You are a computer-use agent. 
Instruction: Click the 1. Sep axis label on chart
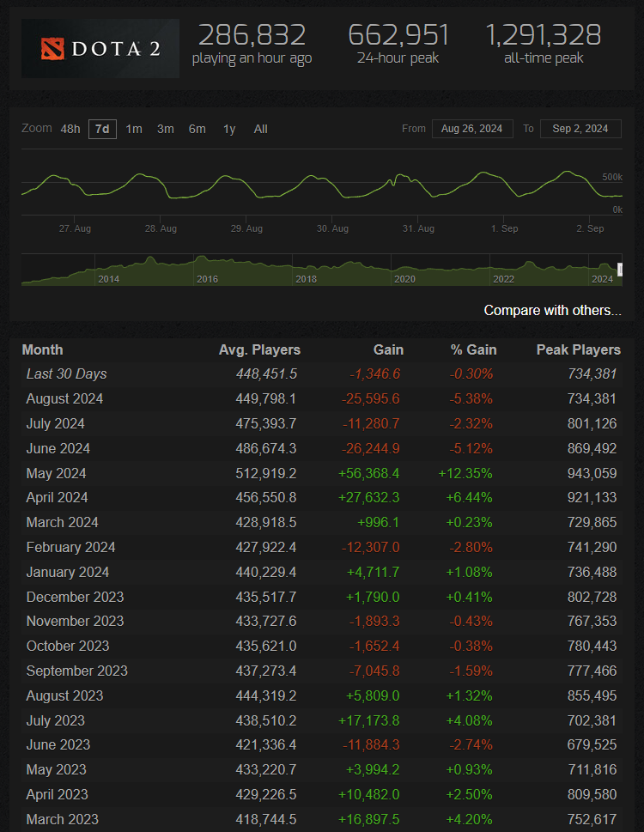pos(505,228)
